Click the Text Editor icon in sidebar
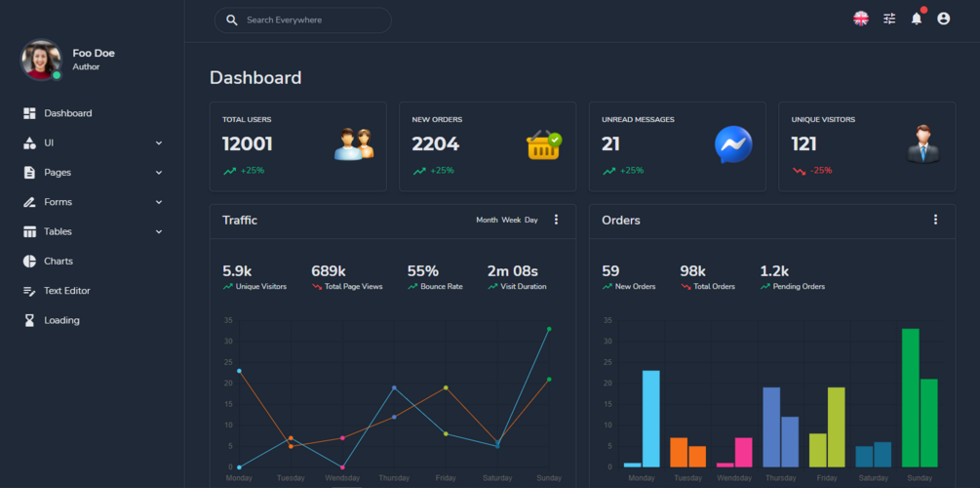This screenshot has height=488, width=980. (29, 291)
